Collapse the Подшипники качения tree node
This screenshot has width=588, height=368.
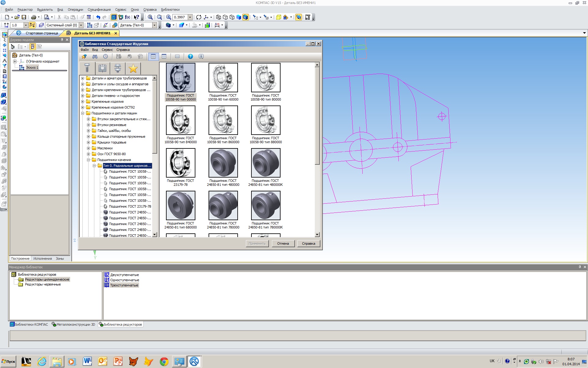[x=88, y=160]
